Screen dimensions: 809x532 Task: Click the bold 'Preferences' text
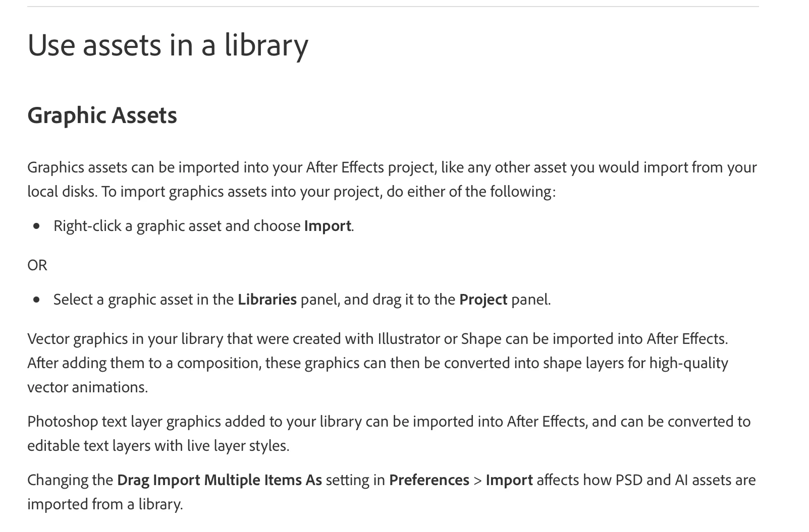pyautogui.click(x=429, y=480)
